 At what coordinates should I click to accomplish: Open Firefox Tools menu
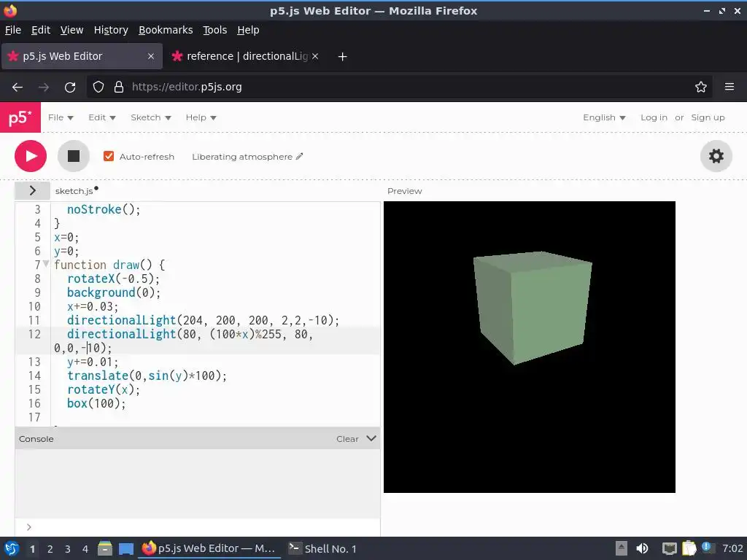point(215,30)
